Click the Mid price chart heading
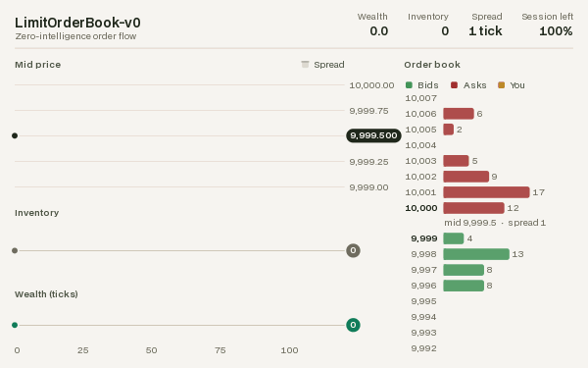 (37, 65)
